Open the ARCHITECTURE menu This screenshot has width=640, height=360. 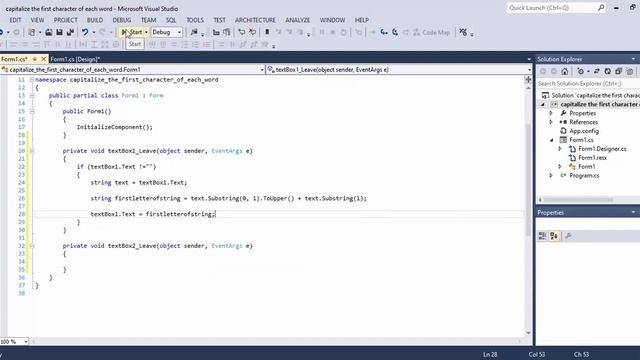click(255, 20)
